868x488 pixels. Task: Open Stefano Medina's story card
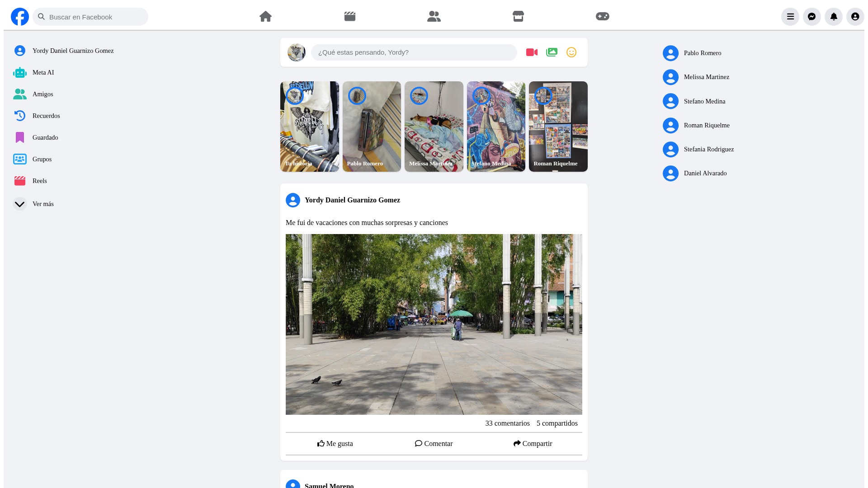coord(496,127)
